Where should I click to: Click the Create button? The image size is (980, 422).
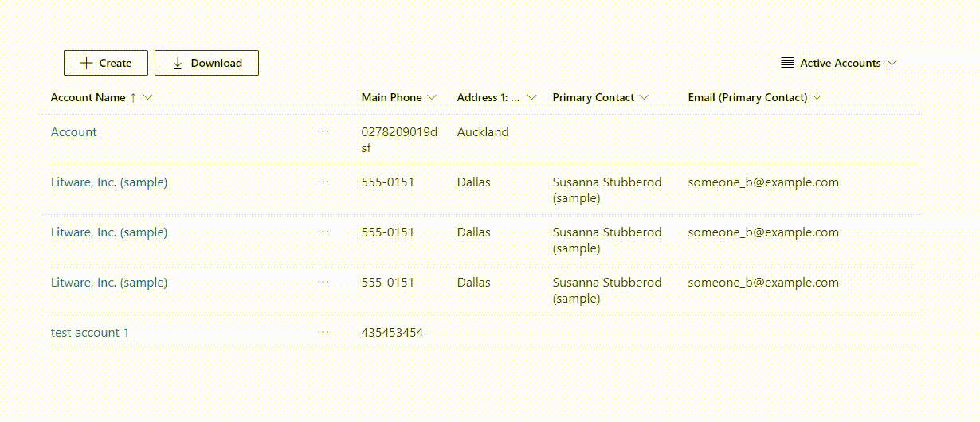coord(106,63)
